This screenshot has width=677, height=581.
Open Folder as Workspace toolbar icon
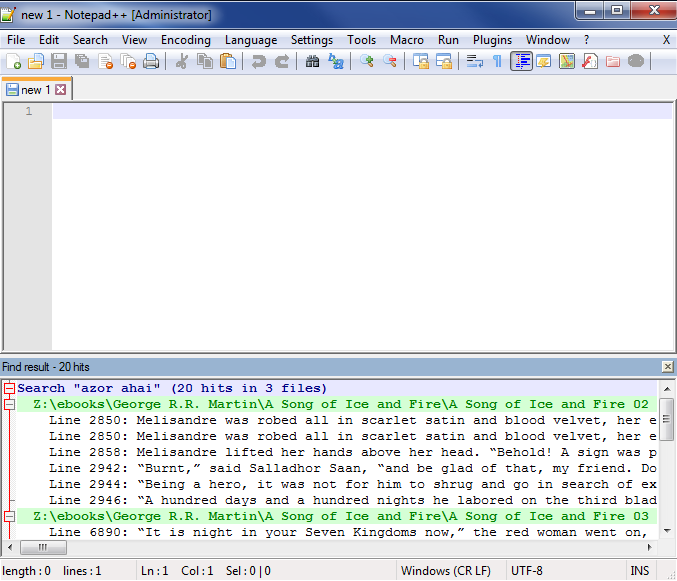(x=613, y=61)
